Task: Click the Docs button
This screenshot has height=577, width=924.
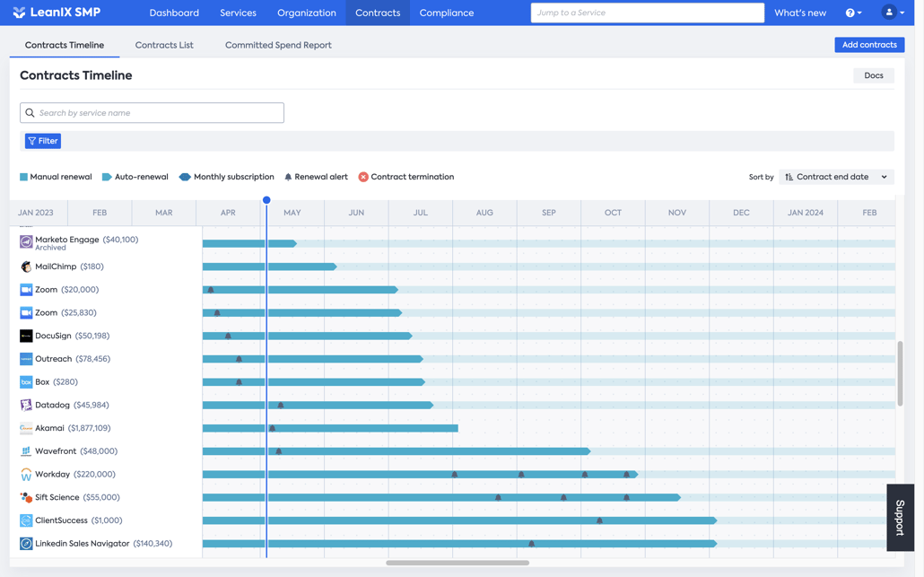Action: pos(874,75)
